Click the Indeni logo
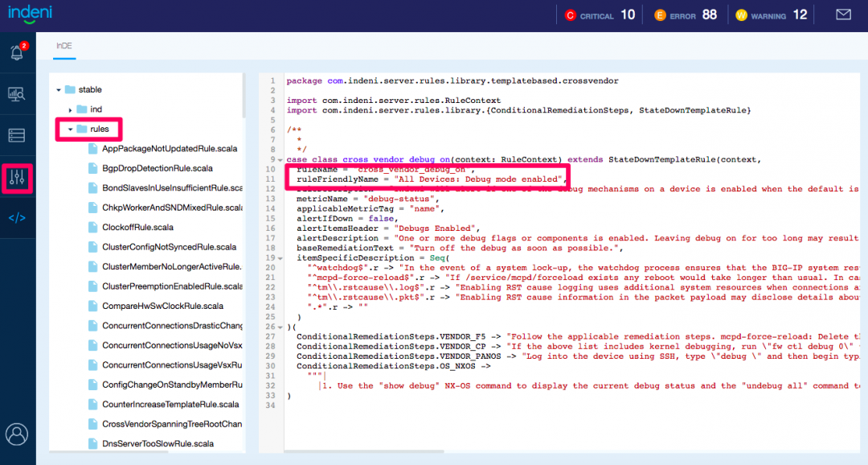Screen dimensions: 868x465 tap(31, 14)
